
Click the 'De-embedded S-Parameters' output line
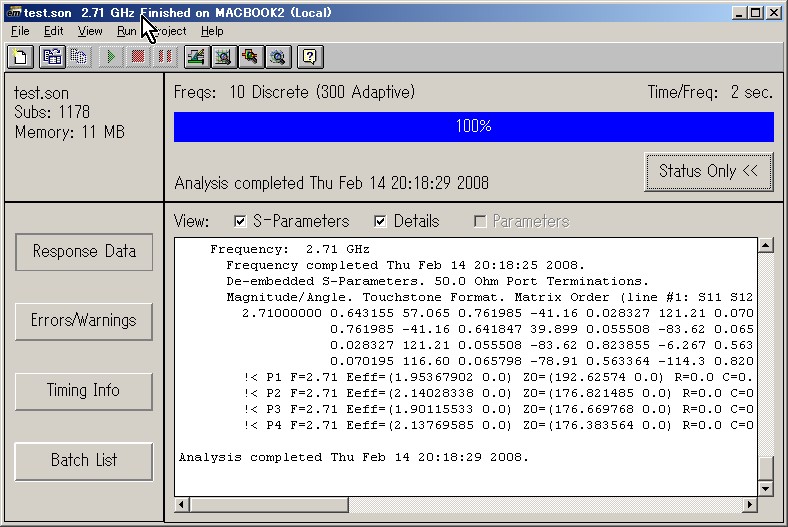(437, 281)
